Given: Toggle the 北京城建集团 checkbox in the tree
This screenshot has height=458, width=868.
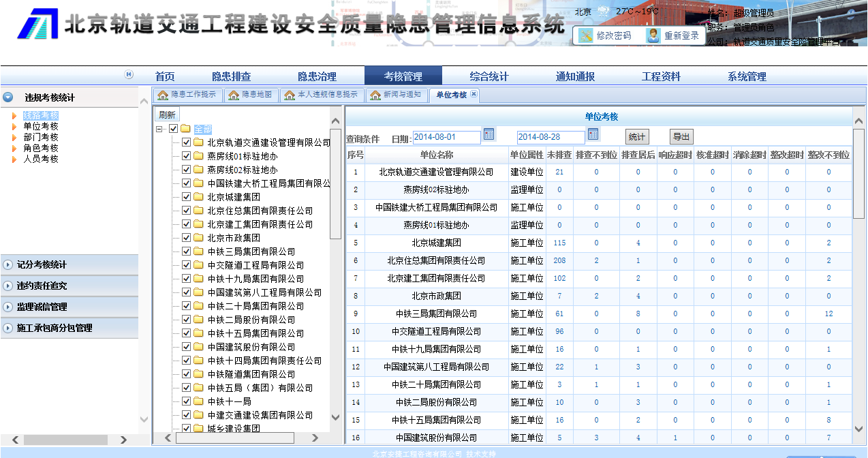Looking at the screenshot, I should tap(186, 197).
